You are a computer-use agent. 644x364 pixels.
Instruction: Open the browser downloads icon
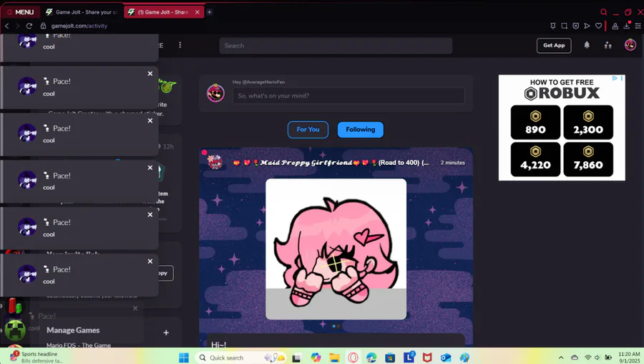[626, 26]
